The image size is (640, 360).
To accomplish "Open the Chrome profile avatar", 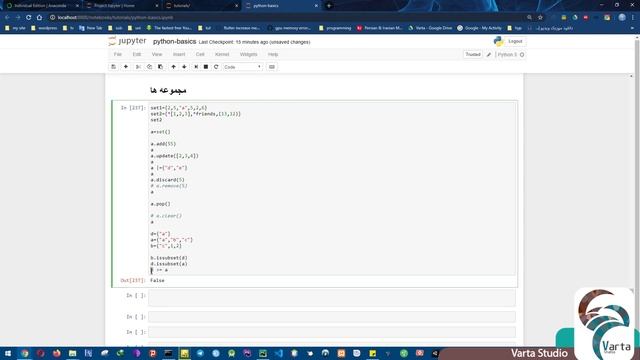I will click(622, 17).
